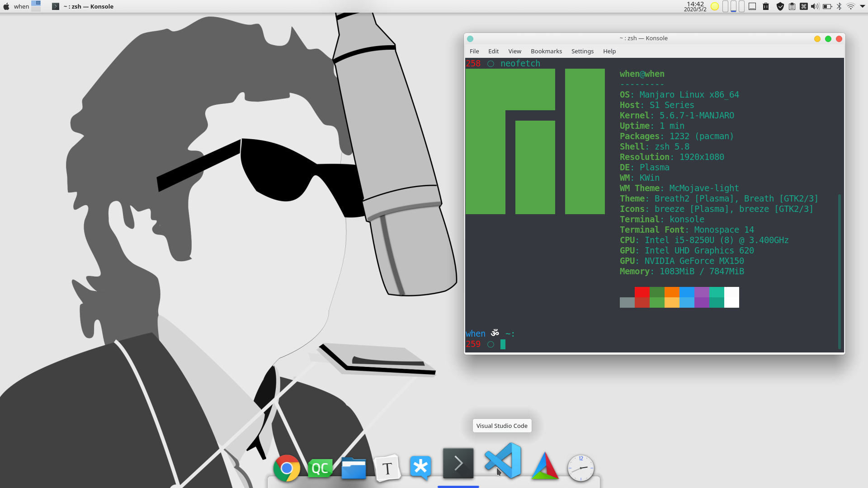Launch Typora text editor from dock
The image size is (868, 488).
pos(387,468)
